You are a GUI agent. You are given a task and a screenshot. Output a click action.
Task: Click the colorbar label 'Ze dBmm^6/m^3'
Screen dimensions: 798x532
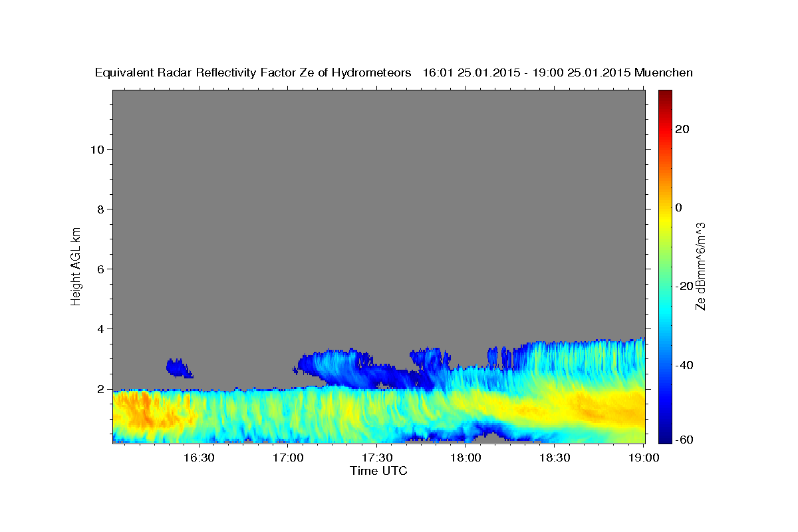tap(700, 266)
